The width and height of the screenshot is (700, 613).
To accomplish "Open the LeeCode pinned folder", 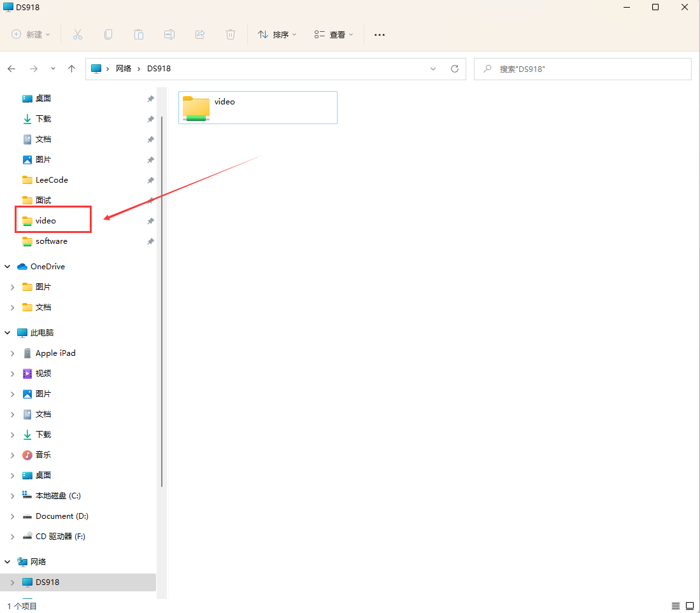I will pos(52,180).
